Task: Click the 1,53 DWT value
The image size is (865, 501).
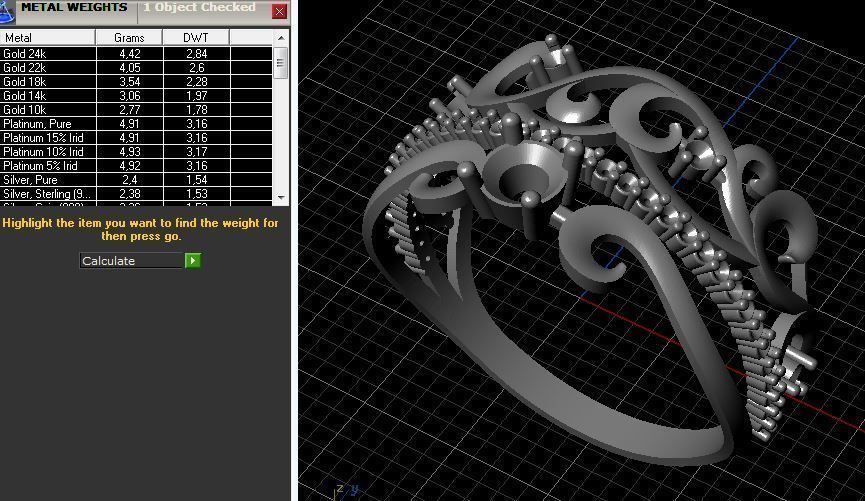Action: click(196, 194)
